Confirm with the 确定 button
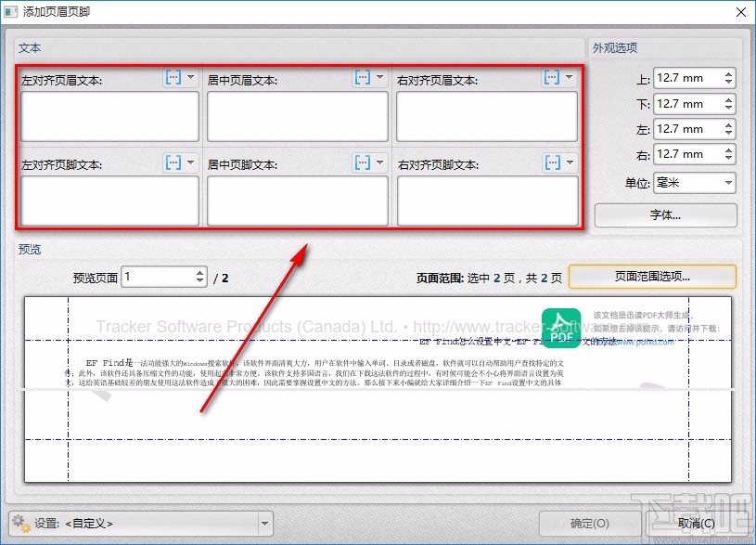 point(588,523)
